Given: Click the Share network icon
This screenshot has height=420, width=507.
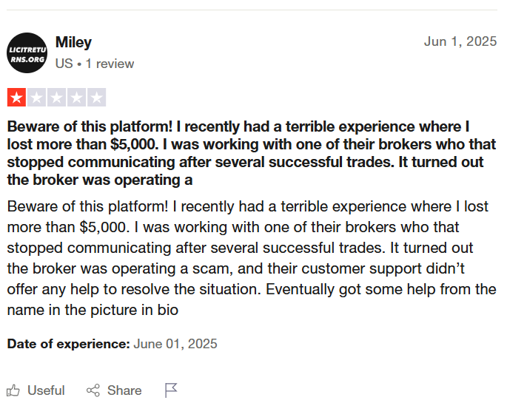Looking at the screenshot, I should tap(93, 390).
